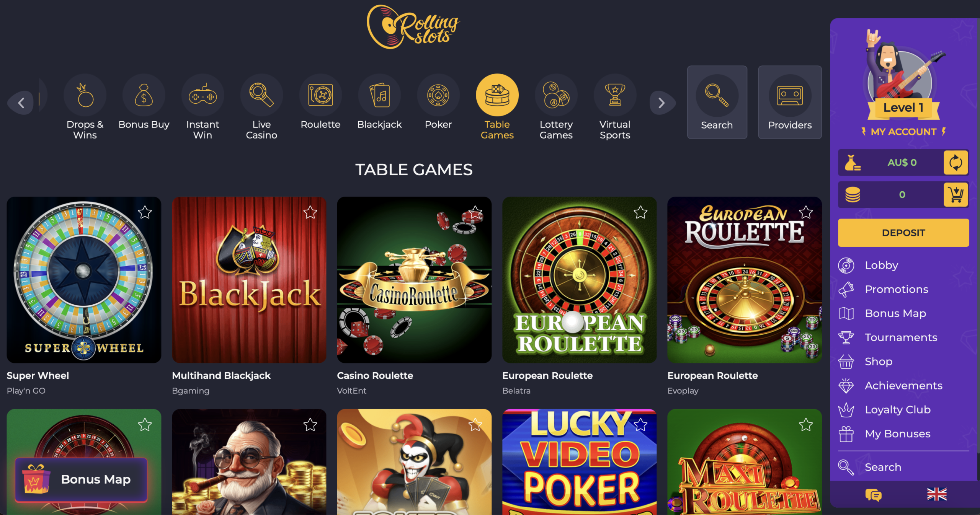Click the Bonus Buy money bag icon

[x=144, y=95]
